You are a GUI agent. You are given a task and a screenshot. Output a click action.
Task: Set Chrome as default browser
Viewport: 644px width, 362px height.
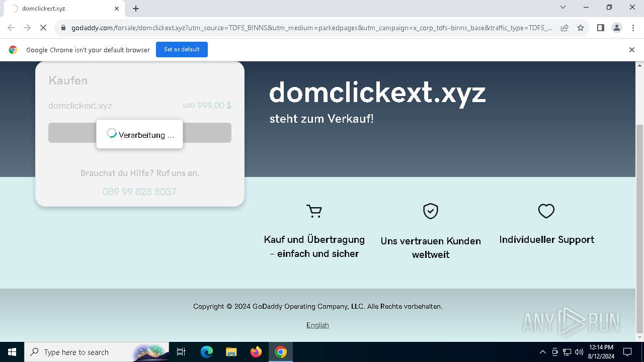tap(182, 49)
